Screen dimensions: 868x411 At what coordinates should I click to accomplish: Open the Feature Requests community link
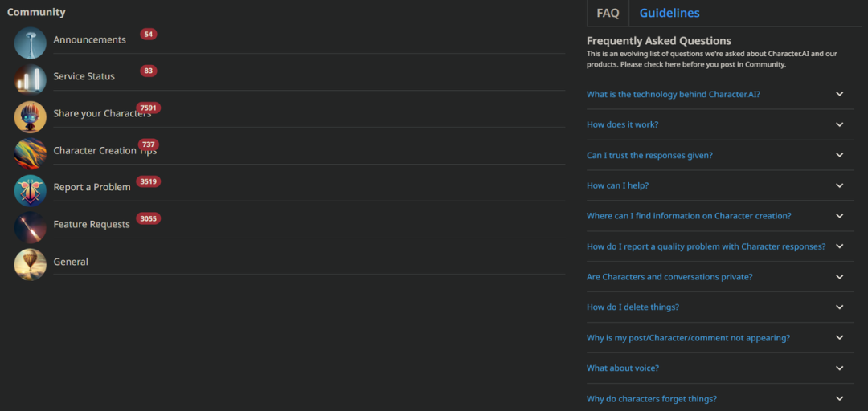(x=92, y=225)
